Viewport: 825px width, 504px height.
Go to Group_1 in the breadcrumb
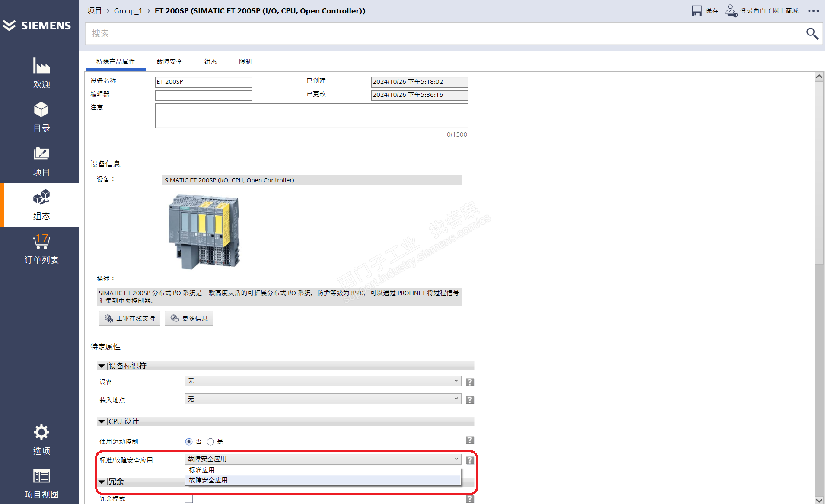[128, 11]
